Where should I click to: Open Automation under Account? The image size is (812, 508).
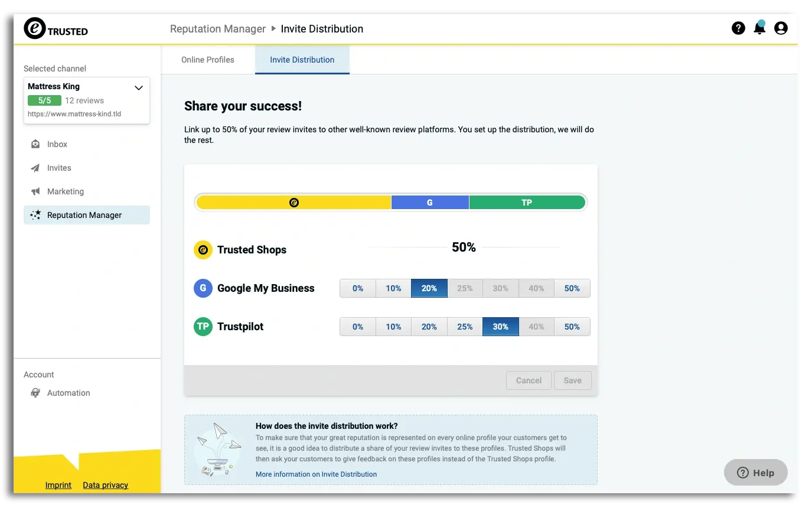click(68, 393)
